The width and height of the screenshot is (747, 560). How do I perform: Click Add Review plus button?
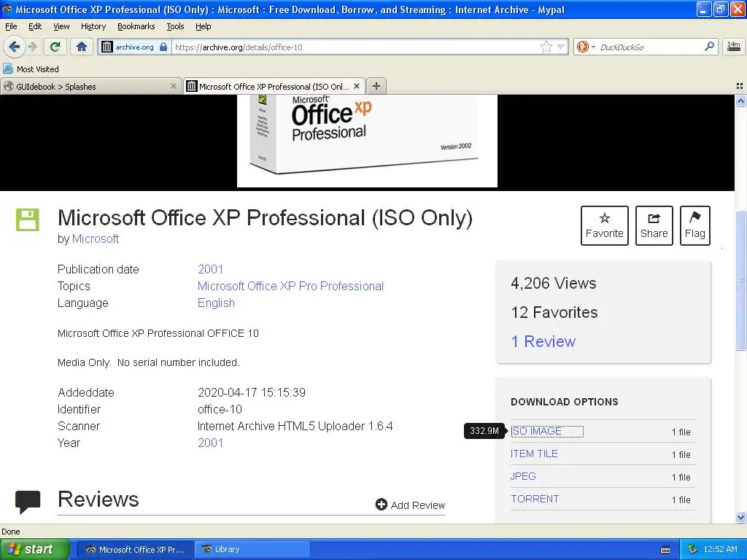(x=410, y=505)
